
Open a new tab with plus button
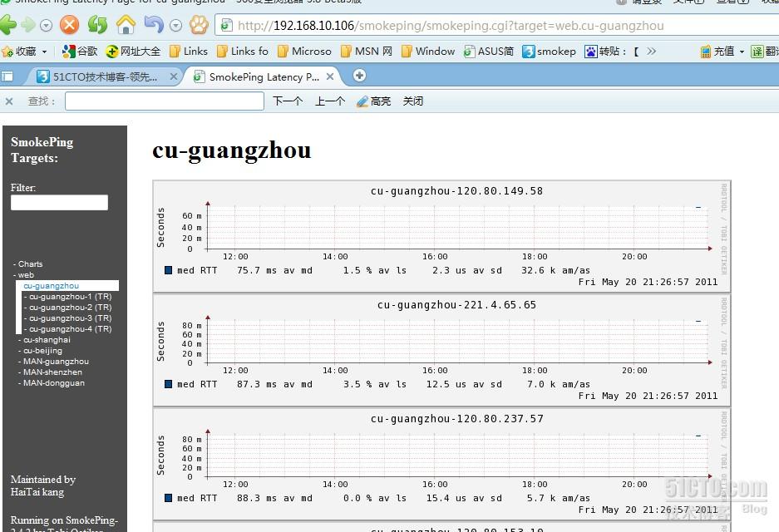click(359, 76)
